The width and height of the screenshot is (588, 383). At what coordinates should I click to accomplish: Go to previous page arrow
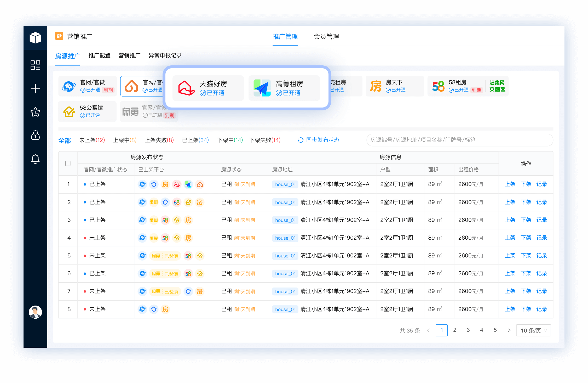(428, 330)
